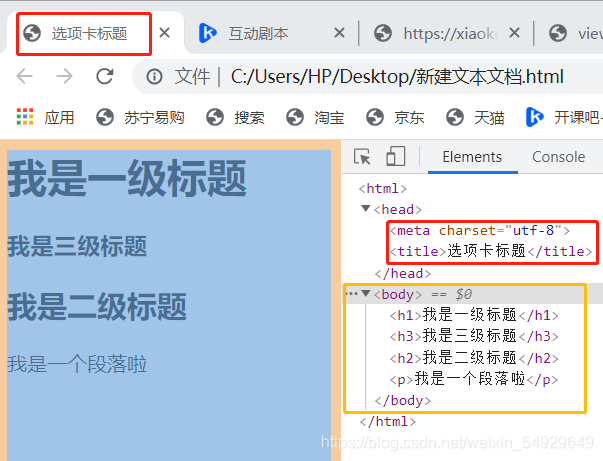This screenshot has width=603, height=461.
Task: Click the address bar file path
Action: pos(397,77)
